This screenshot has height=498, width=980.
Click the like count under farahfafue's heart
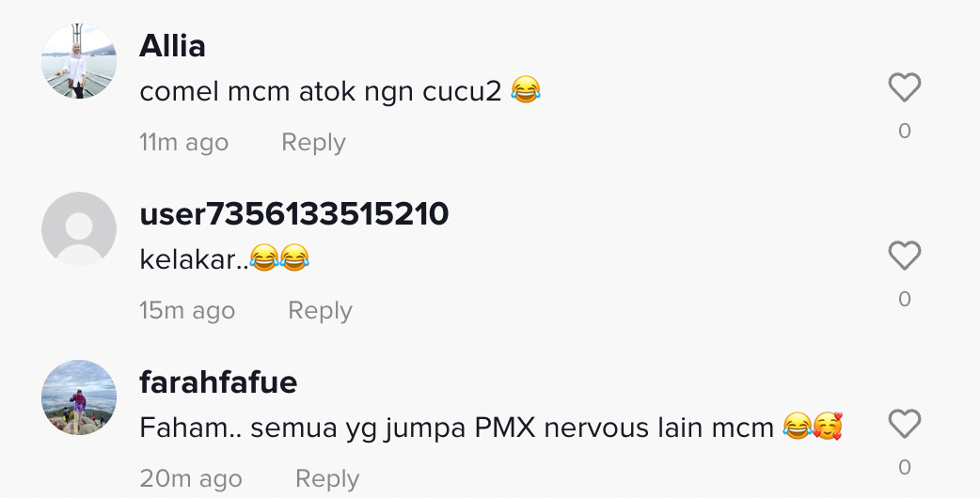[x=905, y=467]
